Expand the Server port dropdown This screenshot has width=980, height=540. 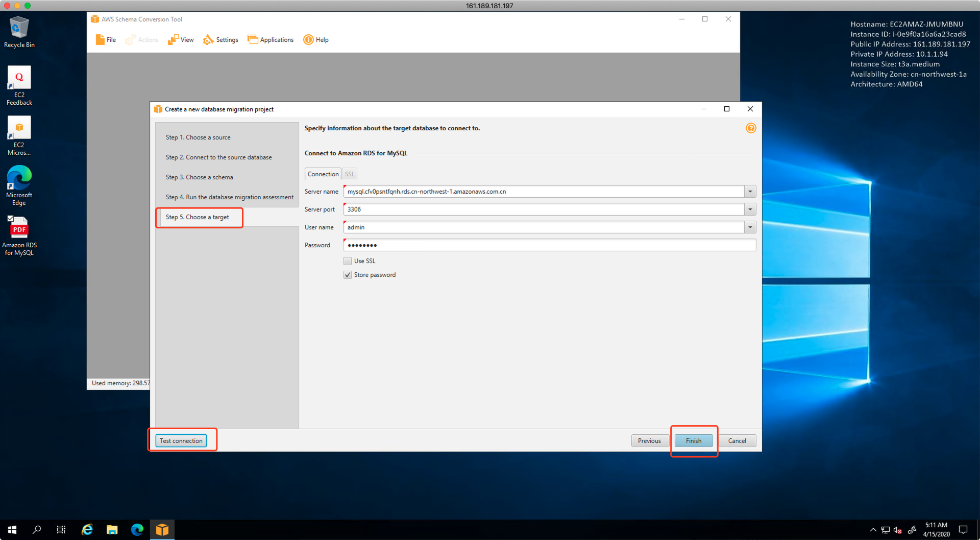pos(750,209)
